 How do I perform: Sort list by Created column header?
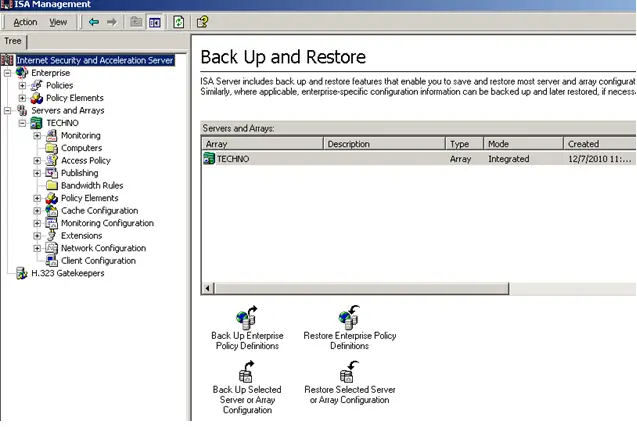click(600, 144)
